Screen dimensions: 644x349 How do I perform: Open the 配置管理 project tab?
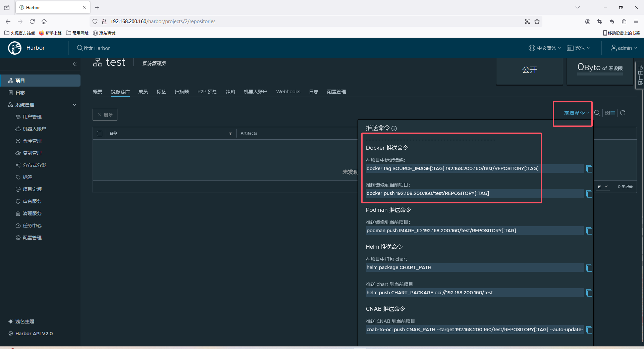(x=336, y=92)
